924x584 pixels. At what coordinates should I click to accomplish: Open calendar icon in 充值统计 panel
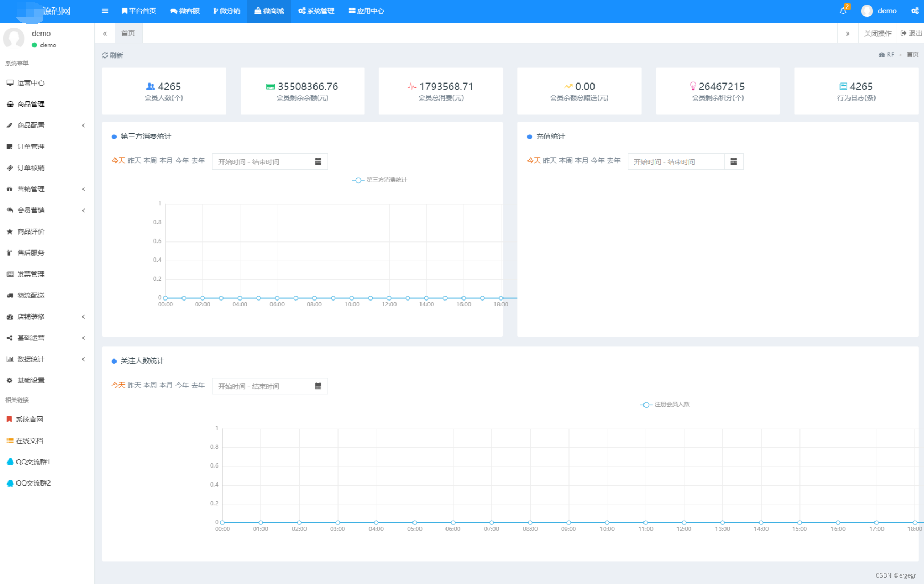[x=734, y=162]
